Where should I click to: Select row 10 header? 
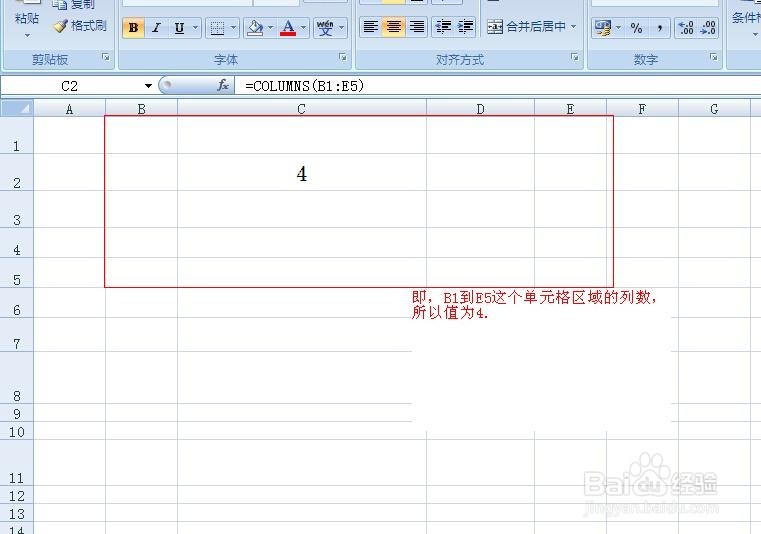pyautogui.click(x=17, y=431)
